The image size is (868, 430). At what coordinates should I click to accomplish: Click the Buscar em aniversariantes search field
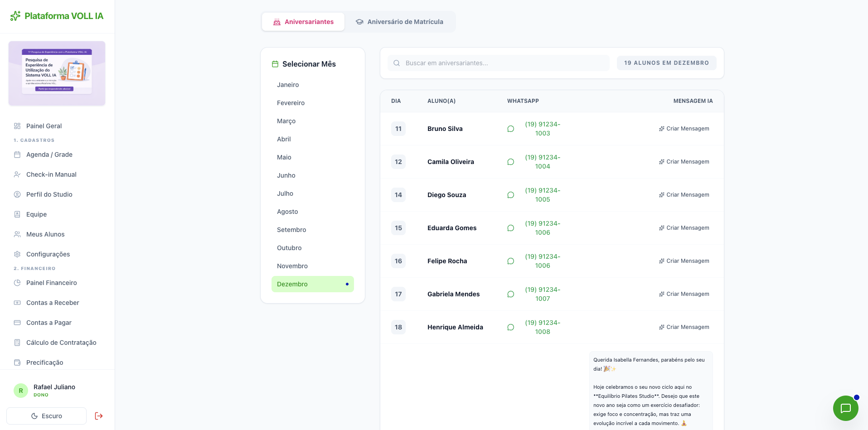coord(499,63)
